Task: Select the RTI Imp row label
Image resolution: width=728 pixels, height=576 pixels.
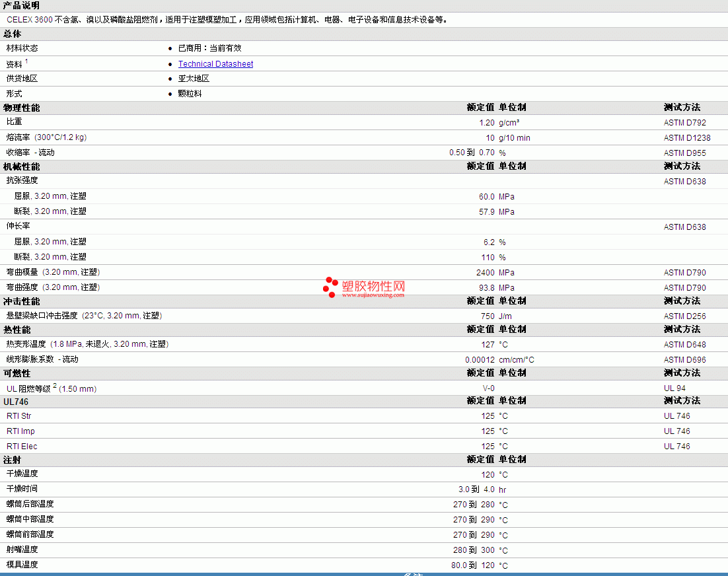Action: click(20, 431)
